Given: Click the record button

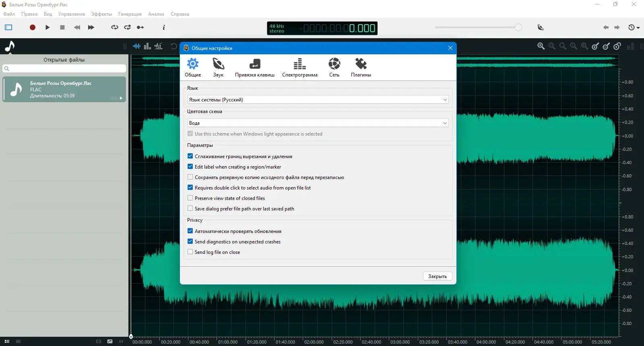Looking at the screenshot, I should point(33,27).
